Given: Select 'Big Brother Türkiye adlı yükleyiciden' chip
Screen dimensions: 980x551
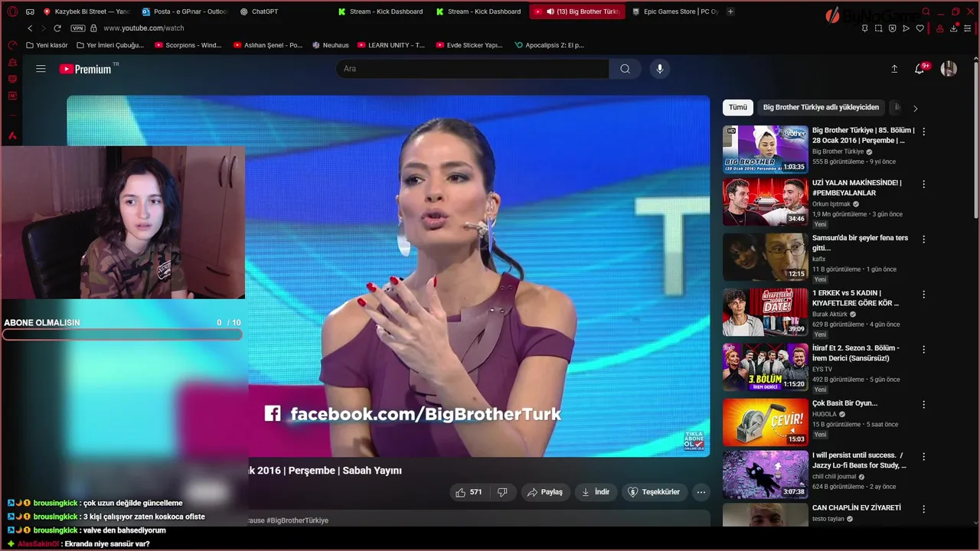Looking at the screenshot, I should (821, 108).
